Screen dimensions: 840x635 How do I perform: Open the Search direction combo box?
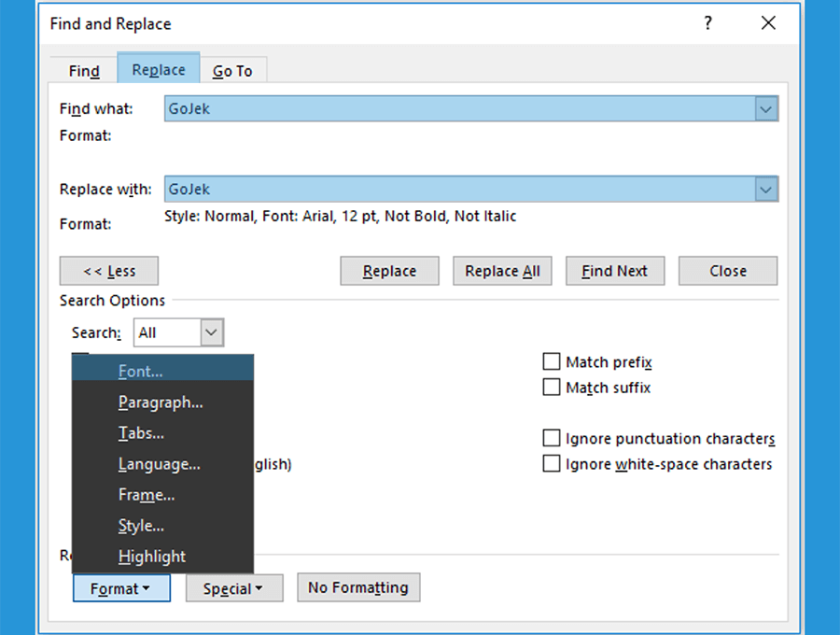point(178,332)
